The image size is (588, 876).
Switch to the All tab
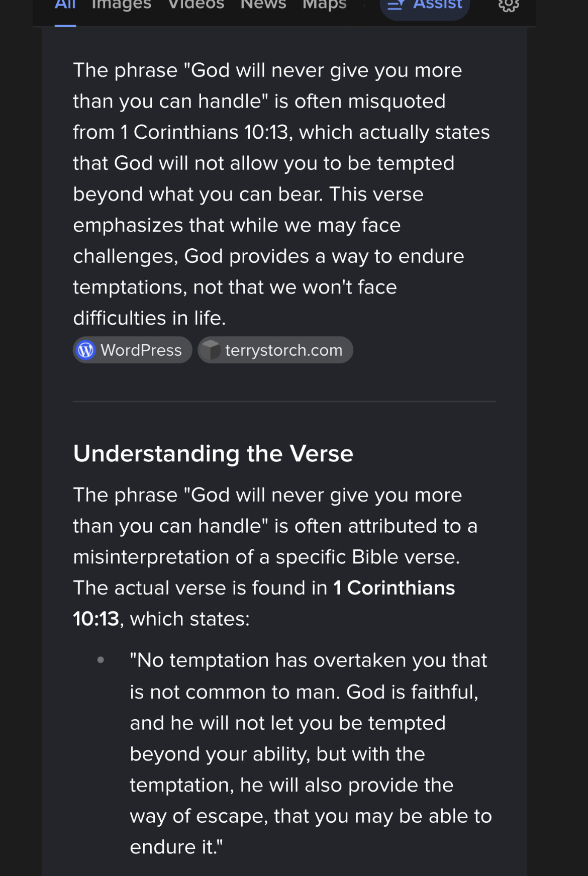click(65, 5)
